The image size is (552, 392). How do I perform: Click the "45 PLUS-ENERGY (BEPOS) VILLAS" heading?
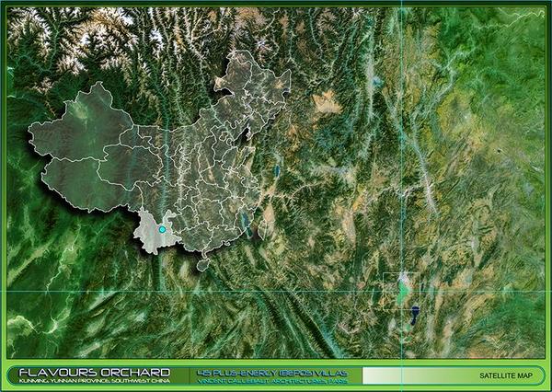click(273, 372)
